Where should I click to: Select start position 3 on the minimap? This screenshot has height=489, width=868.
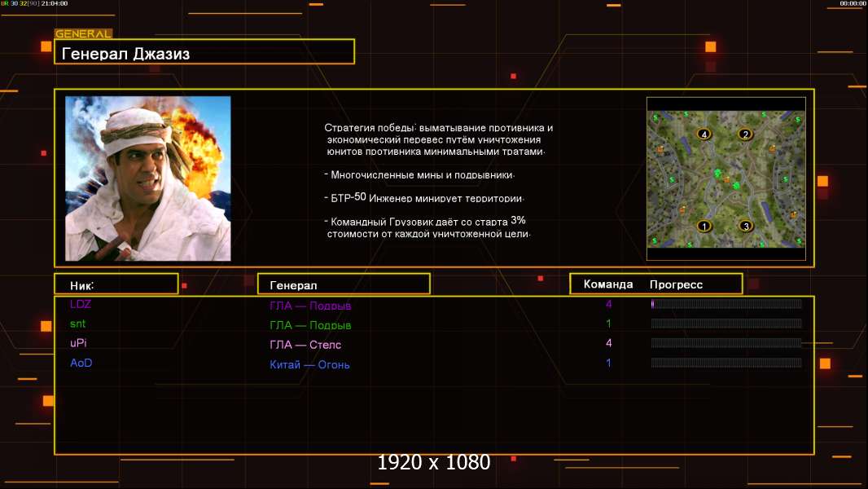coord(746,226)
